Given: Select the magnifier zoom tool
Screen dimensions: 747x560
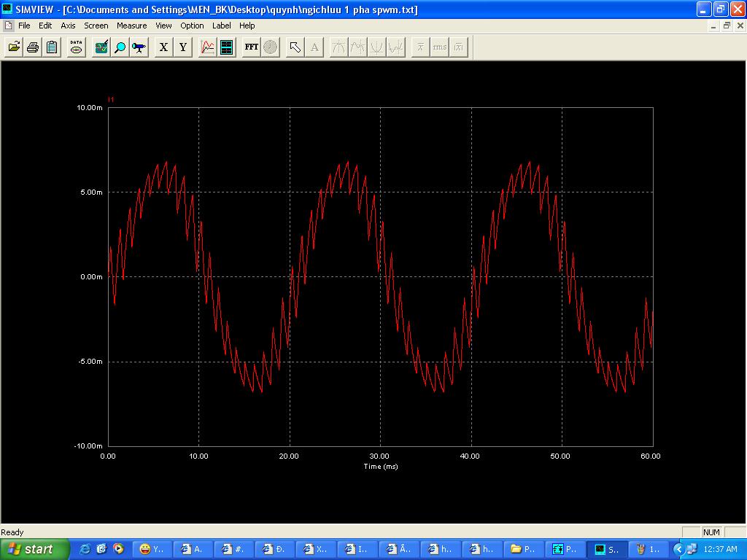Looking at the screenshot, I should (x=120, y=47).
